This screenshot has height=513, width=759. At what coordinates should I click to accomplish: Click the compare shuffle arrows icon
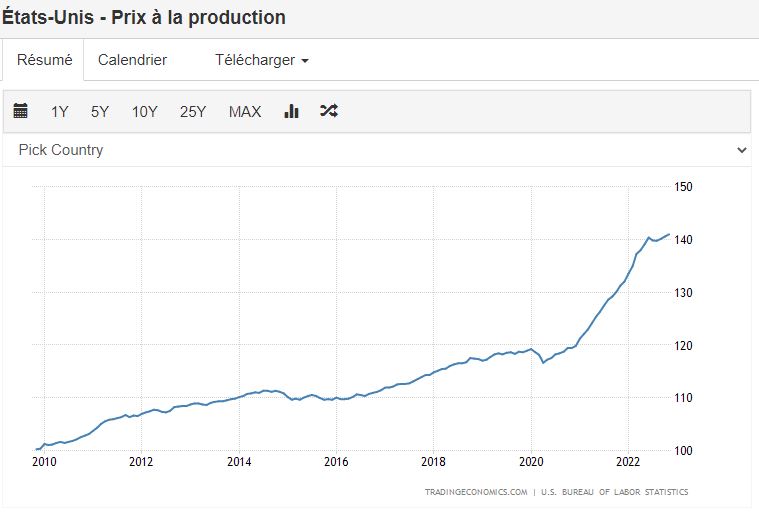pyautogui.click(x=329, y=111)
